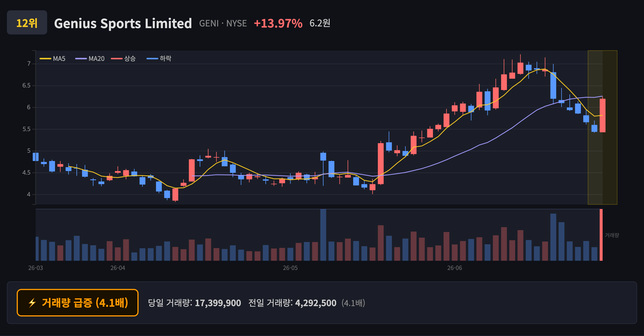
Task: Click the 26-04 date axis label
Action: [118, 268]
